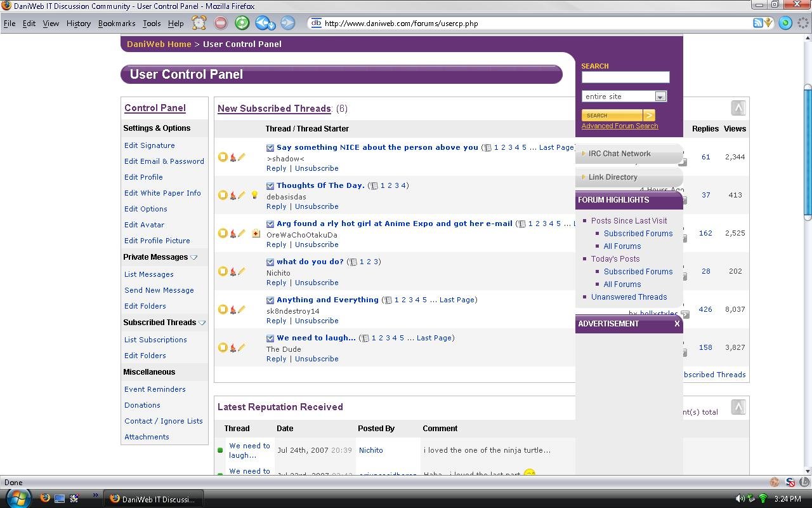The image size is (812, 508).
Task: Click the wireless network icon in system tray
Action: pyautogui.click(x=763, y=499)
